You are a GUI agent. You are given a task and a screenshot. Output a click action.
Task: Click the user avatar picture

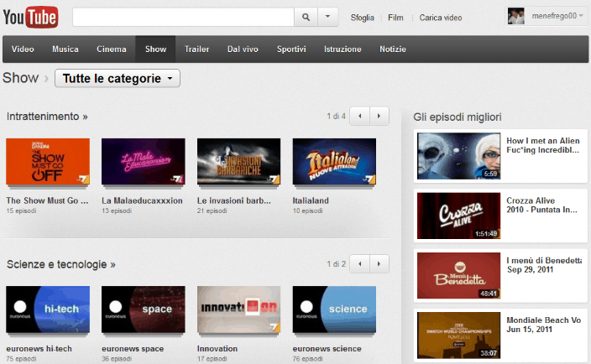(516, 16)
